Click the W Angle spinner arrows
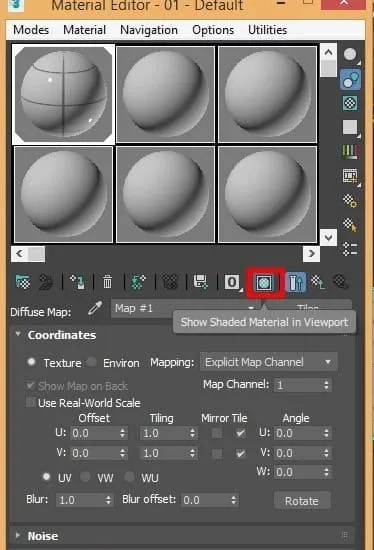 pyautogui.click(x=326, y=472)
